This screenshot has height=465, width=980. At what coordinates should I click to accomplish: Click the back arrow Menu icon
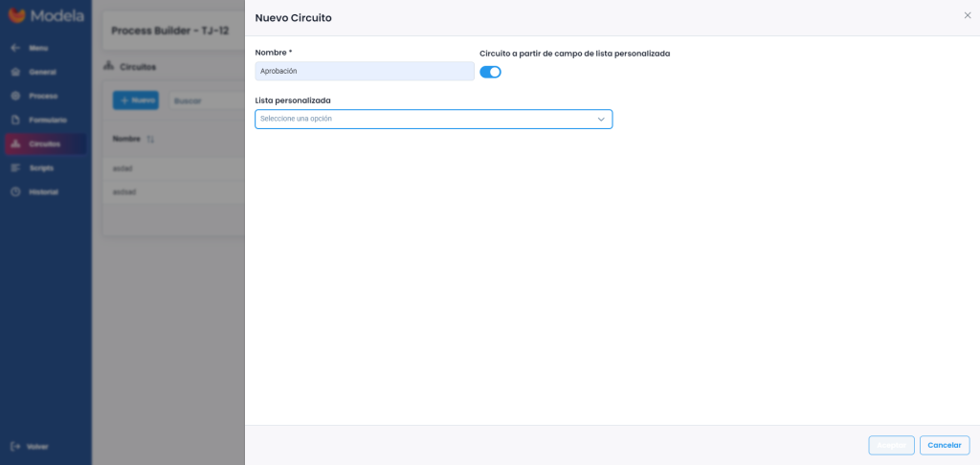coord(15,48)
